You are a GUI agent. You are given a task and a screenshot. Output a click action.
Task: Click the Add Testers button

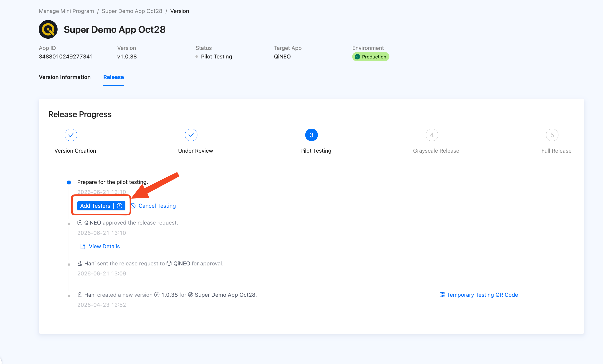click(101, 206)
